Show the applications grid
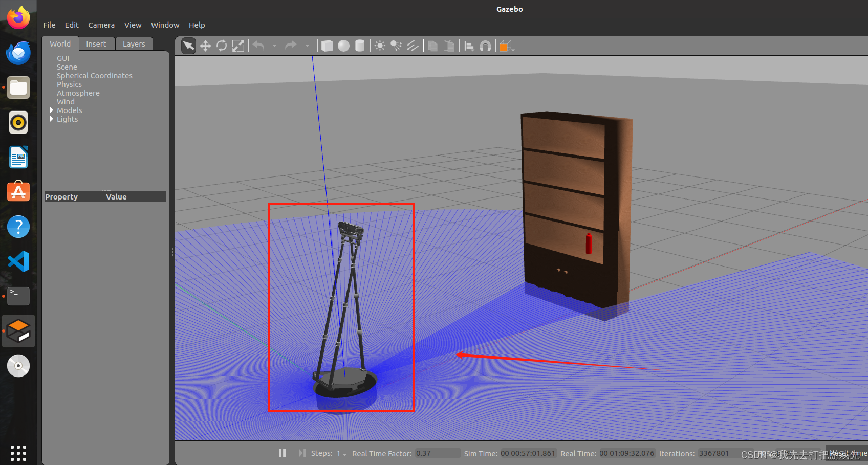 18,453
